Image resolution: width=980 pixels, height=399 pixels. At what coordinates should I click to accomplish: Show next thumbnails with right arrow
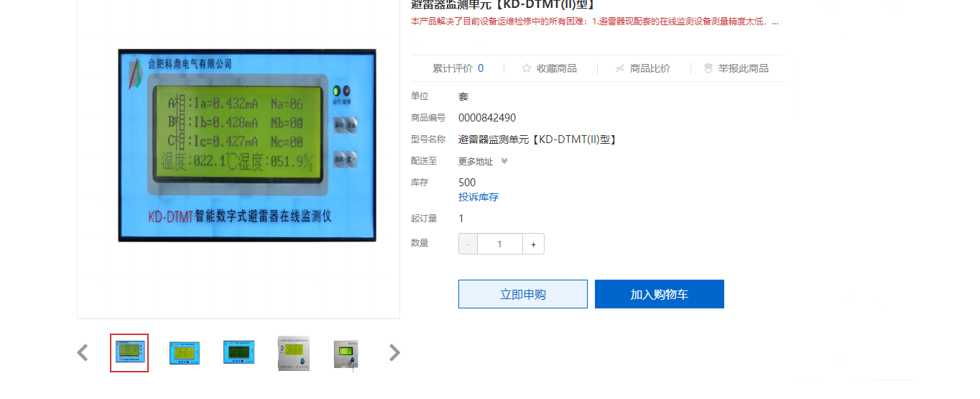tap(394, 353)
